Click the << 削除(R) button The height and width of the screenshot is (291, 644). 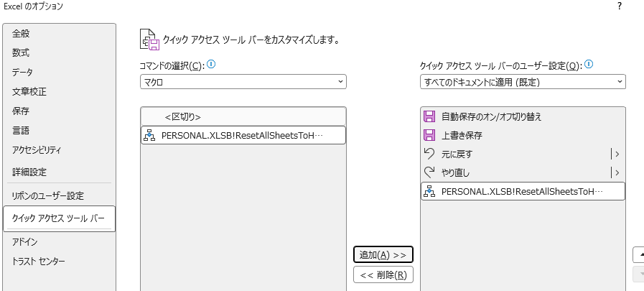coord(383,275)
